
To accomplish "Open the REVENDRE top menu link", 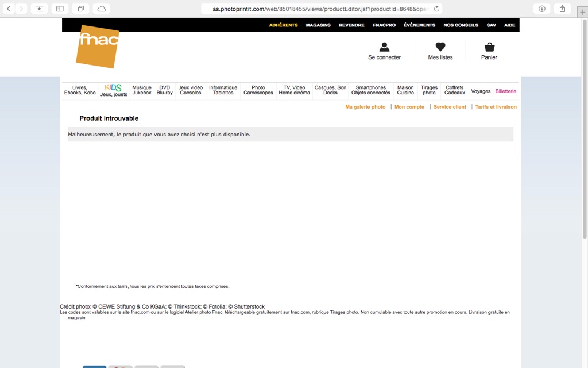I will [x=351, y=25].
